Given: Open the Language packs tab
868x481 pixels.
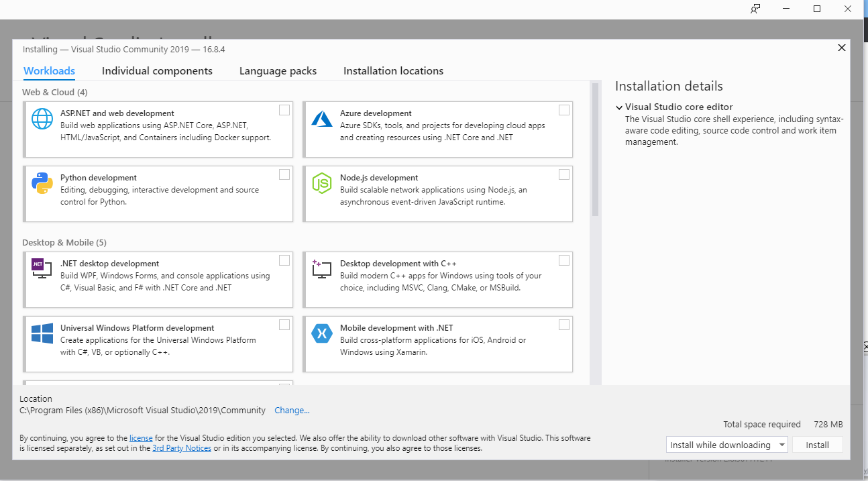Looking at the screenshot, I should (278, 71).
